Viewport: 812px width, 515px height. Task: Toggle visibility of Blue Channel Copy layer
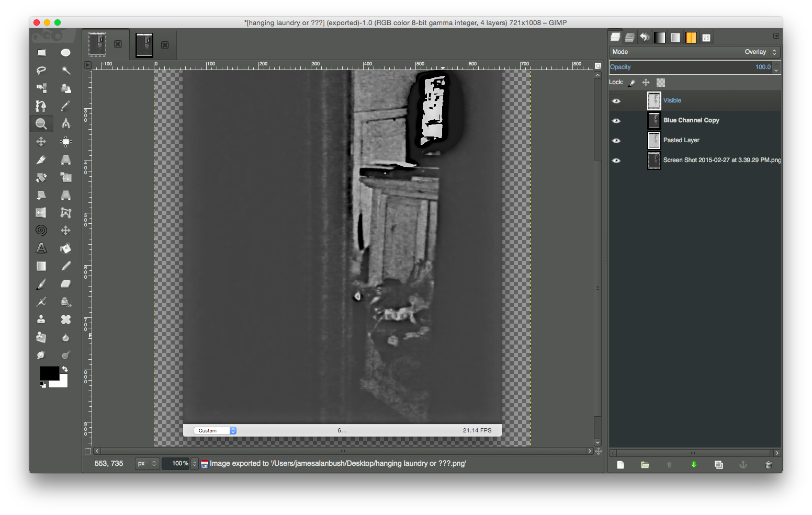click(616, 121)
